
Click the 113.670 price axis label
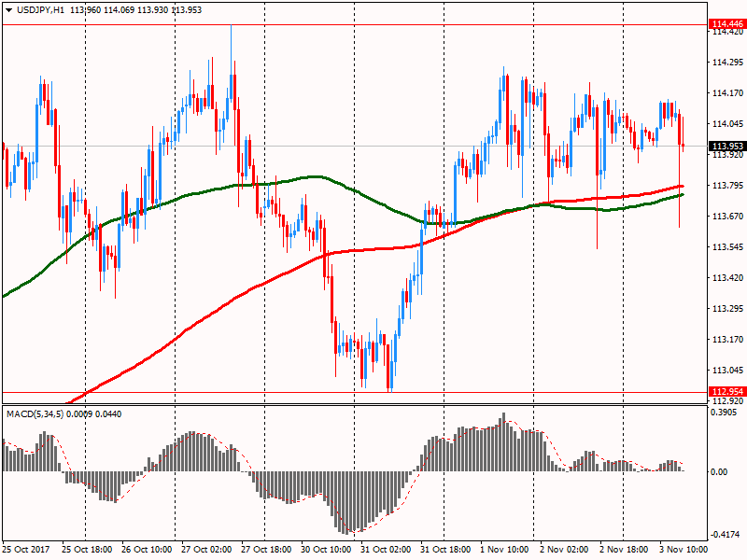click(x=727, y=217)
